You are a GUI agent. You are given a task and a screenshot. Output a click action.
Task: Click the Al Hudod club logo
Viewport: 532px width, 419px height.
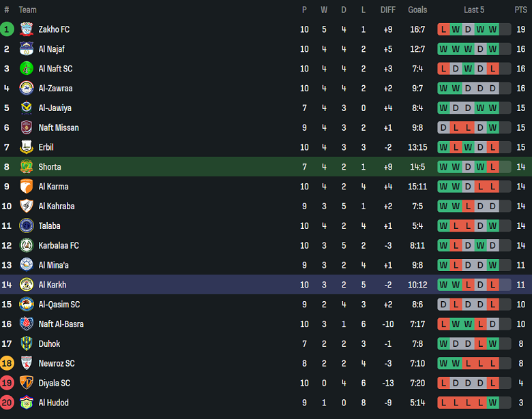[x=26, y=403]
